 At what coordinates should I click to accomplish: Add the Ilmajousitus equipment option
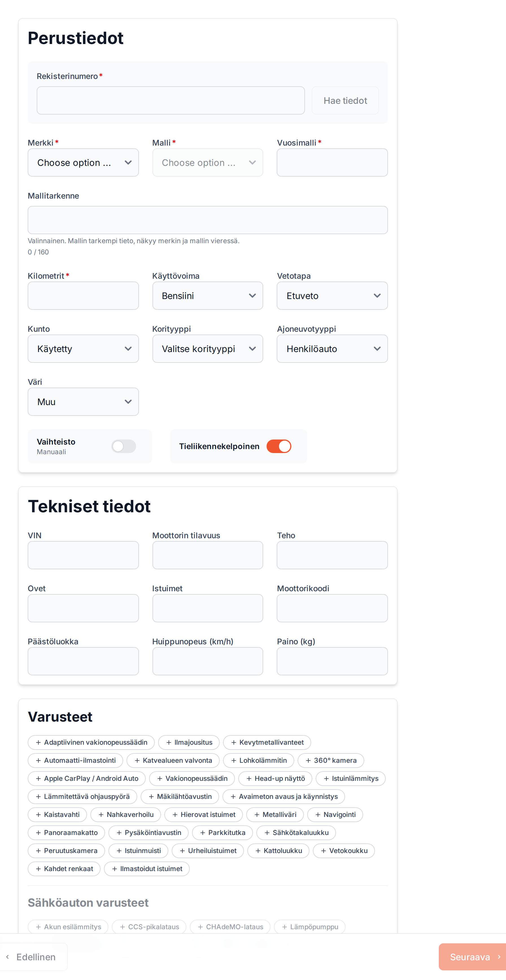point(189,742)
